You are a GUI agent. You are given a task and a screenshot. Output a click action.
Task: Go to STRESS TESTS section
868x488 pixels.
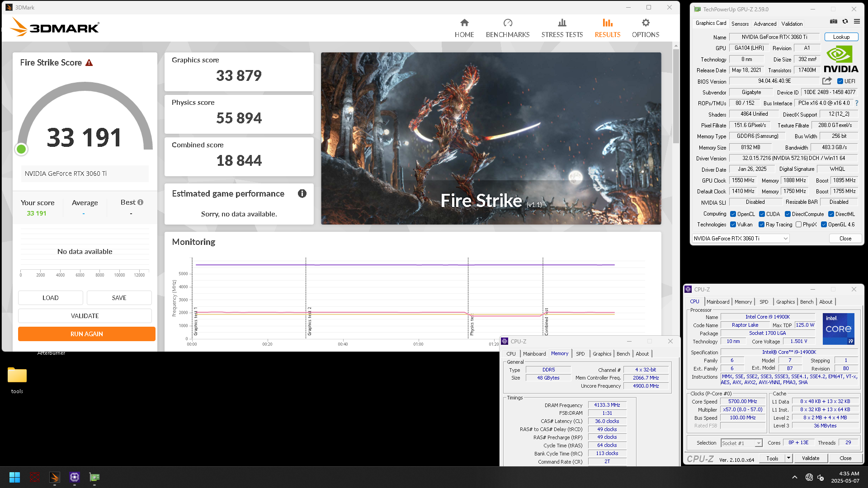(562, 28)
